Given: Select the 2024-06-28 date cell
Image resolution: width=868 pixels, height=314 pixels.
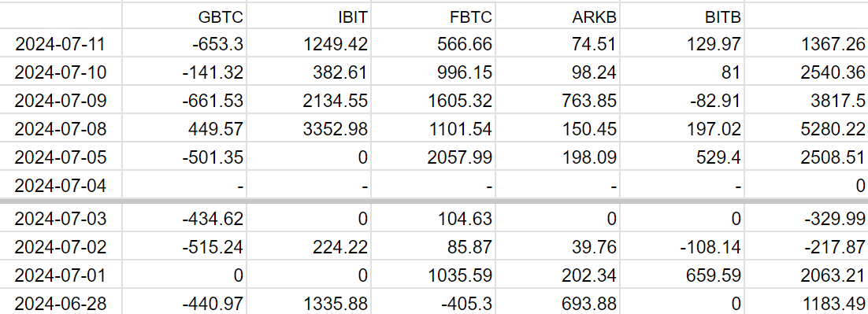Looking at the screenshot, I should (x=61, y=302).
